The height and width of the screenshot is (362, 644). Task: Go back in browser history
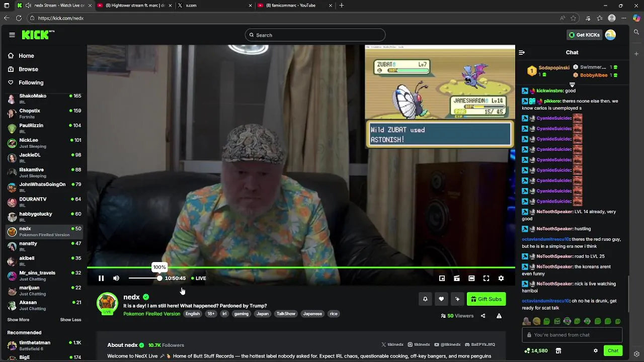tap(7, 18)
